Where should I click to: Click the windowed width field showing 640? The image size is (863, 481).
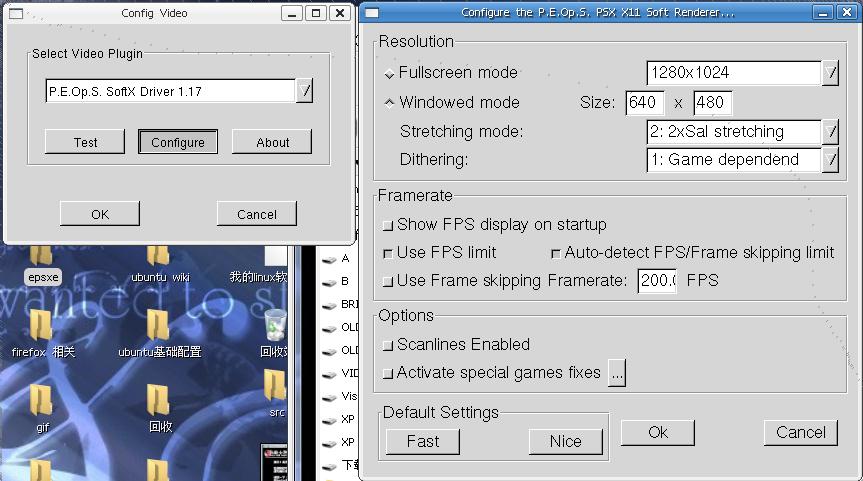point(644,103)
